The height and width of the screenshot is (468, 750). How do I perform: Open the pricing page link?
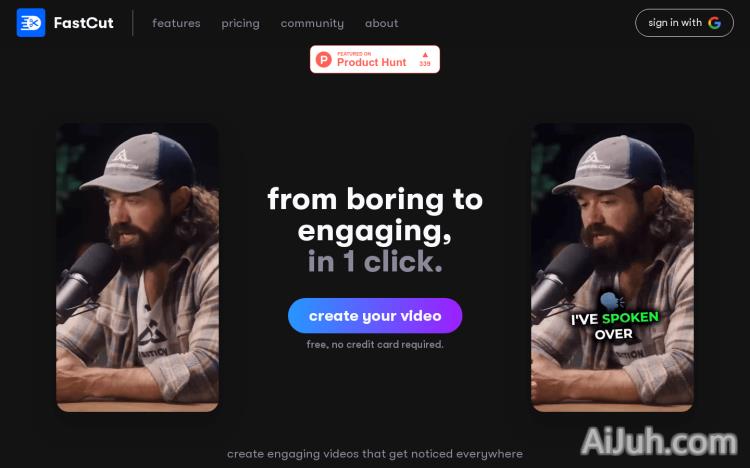240,23
